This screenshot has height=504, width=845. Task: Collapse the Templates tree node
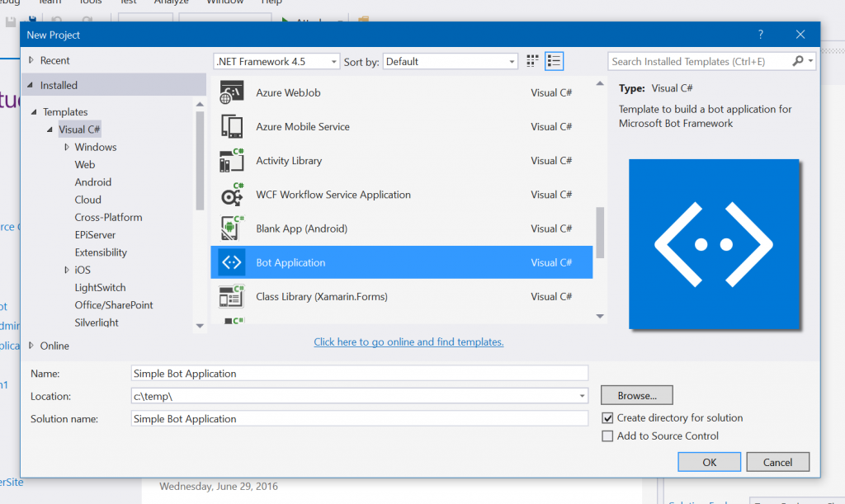click(34, 112)
